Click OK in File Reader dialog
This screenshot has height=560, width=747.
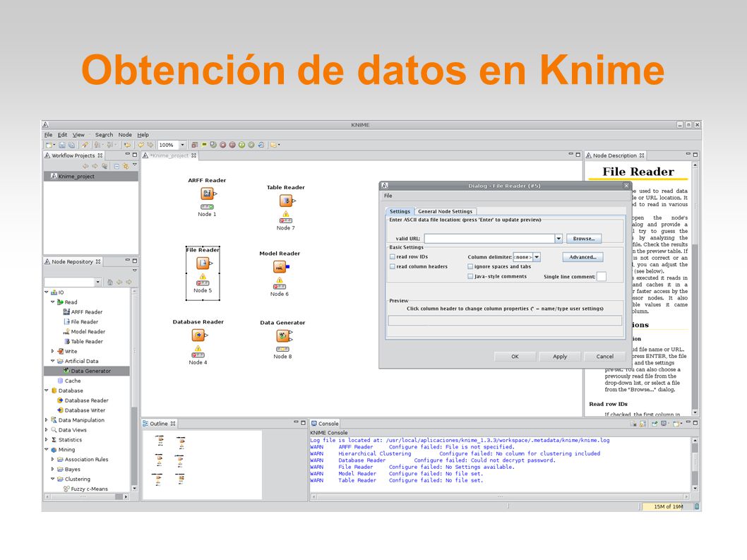[515, 357]
